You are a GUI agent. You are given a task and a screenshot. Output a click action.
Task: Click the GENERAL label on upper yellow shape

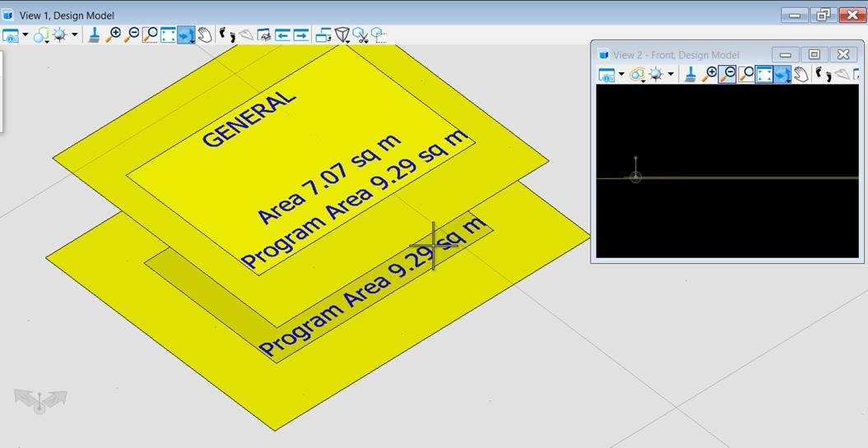[248, 119]
